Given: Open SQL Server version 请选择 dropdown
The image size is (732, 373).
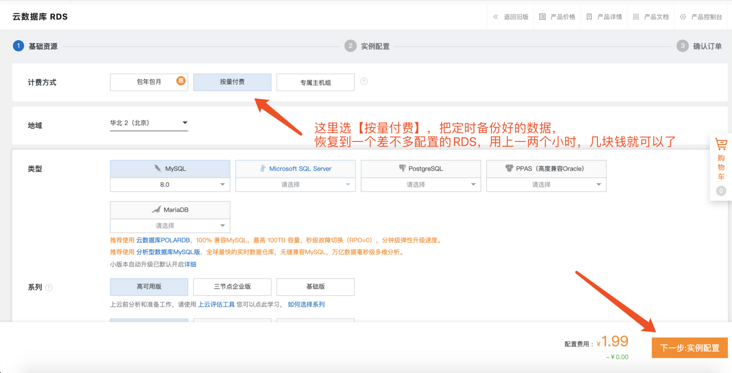Looking at the screenshot, I should [x=296, y=184].
